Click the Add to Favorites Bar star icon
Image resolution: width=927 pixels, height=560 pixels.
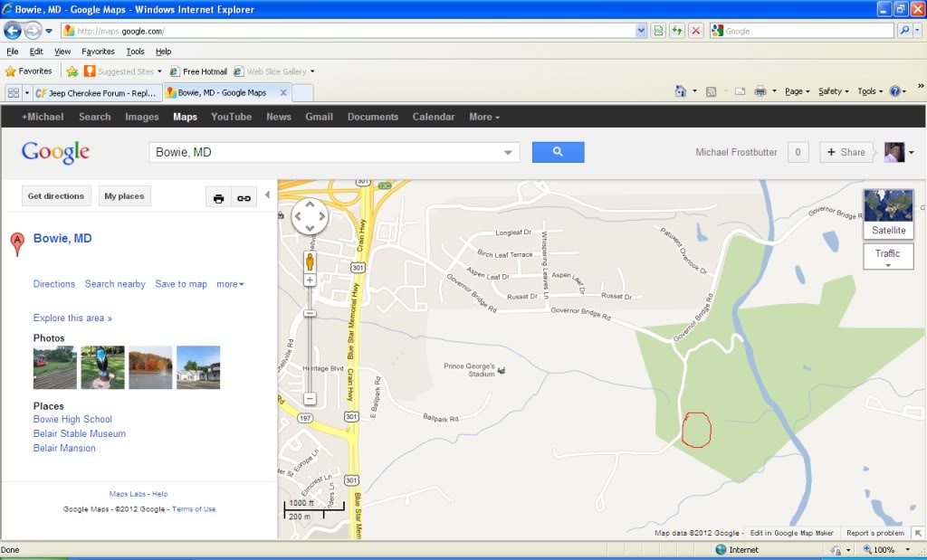click(72, 71)
